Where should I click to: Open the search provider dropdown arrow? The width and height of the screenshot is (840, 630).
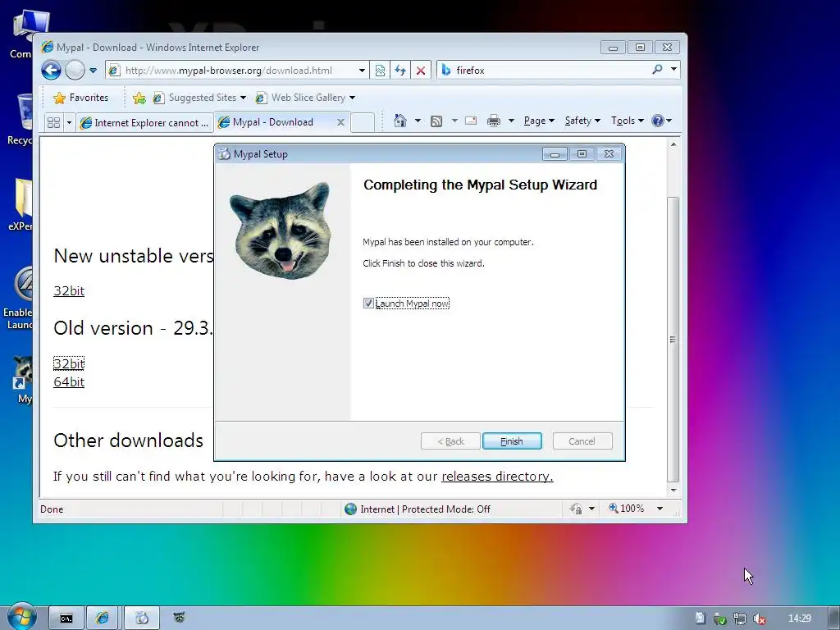coord(673,69)
